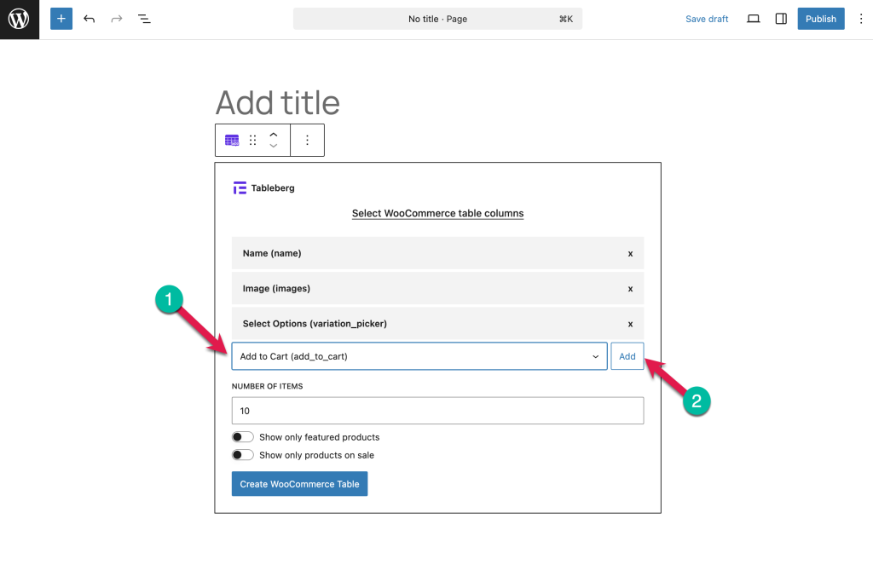The height and width of the screenshot is (588, 873).
Task: Toggle the settings sidebar panel
Action: click(x=781, y=19)
